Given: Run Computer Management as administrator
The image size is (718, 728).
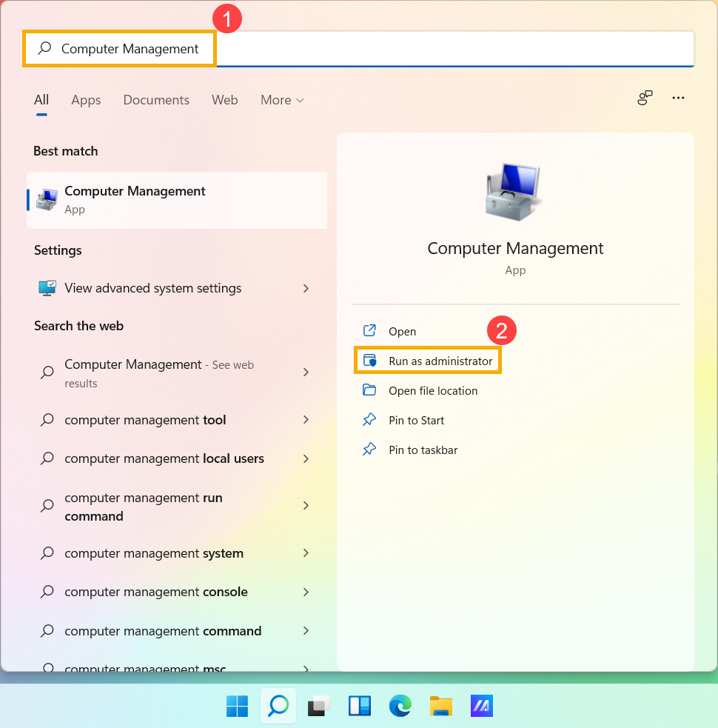Looking at the screenshot, I should coord(440,361).
